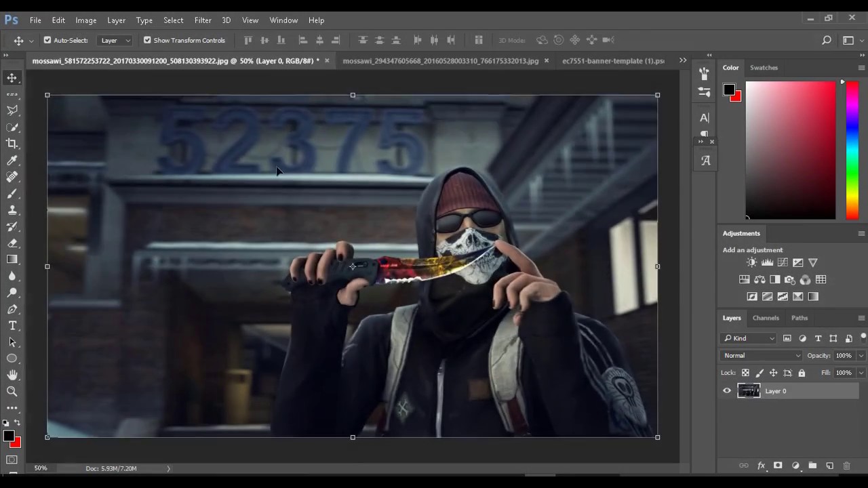Open the Filter menu
Image resolution: width=868 pixels, height=488 pixels.
(x=203, y=20)
